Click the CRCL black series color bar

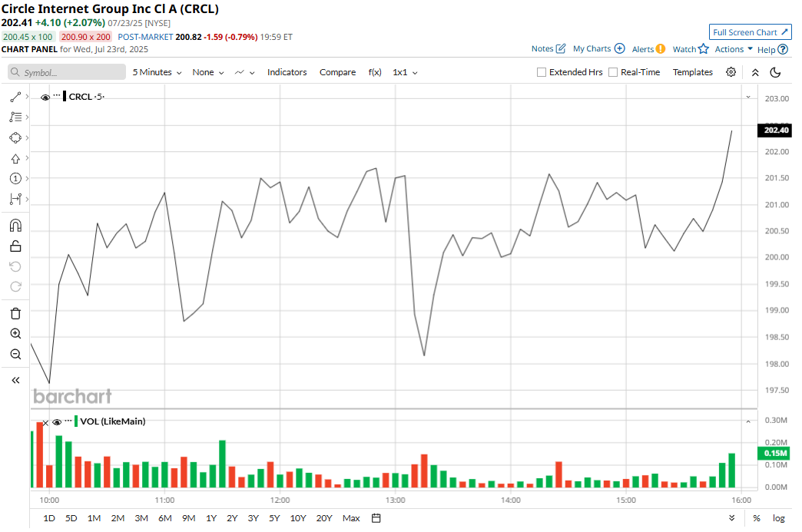point(65,97)
